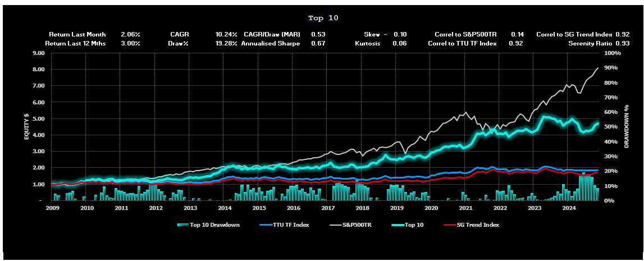Viewport: 644px width, 261px height.
Task: Select the Annualised Sharpe value 0.67
Action: point(318,43)
